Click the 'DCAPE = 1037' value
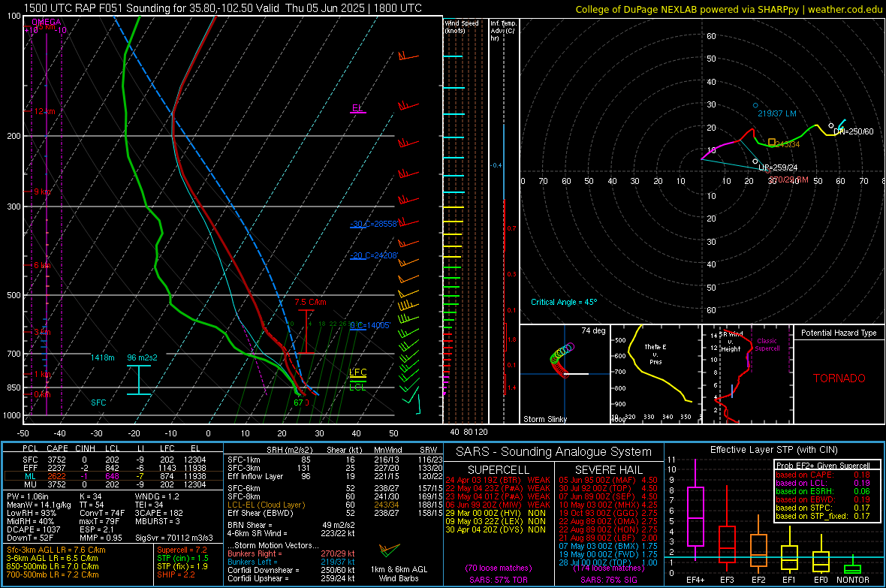Screen dimensions: 886x588 (32, 529)
